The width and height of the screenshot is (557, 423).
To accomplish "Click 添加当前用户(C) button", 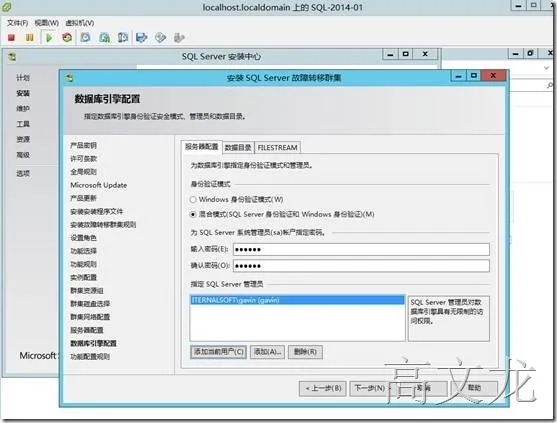I will (x=218, y=352).
